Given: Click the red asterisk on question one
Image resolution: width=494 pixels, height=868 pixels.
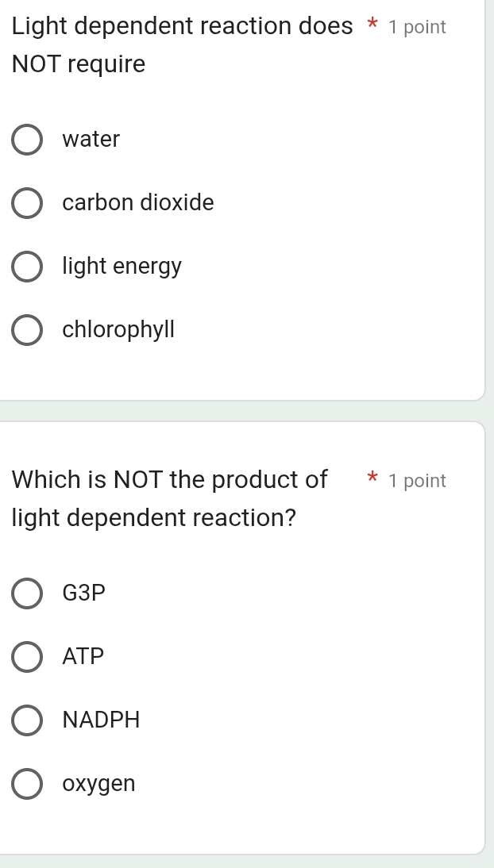Looking at the screenshot, I should (x=370, y=26).
